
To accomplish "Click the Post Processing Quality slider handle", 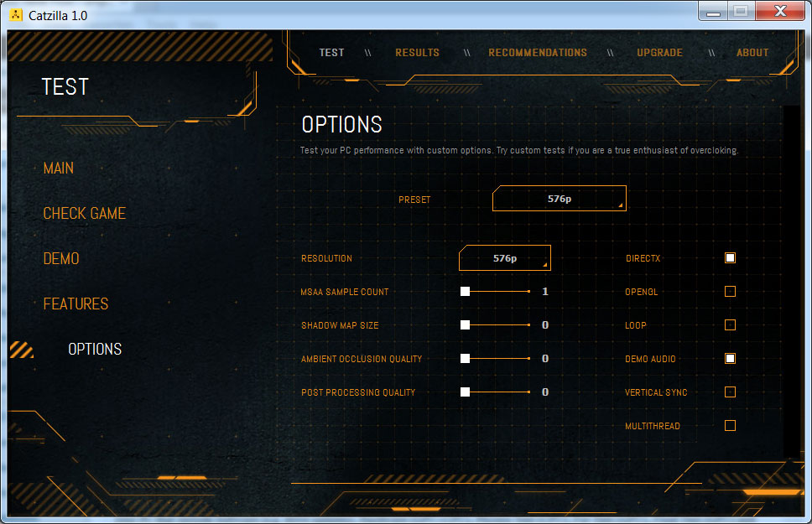I will pos(465,392).
